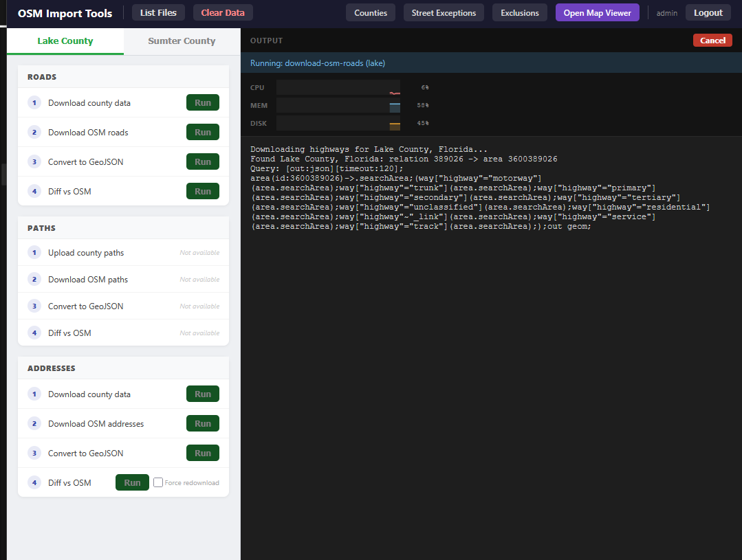Viewport: 742px width, 560px height.
Task: Open Street Exceptions page
Action: (x=444, y=13)
